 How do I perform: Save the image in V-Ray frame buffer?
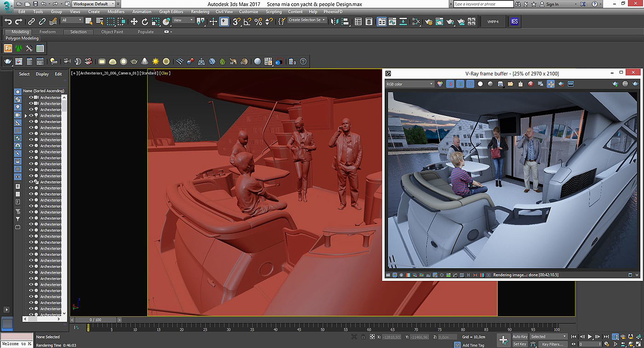[x=500, y=84]
